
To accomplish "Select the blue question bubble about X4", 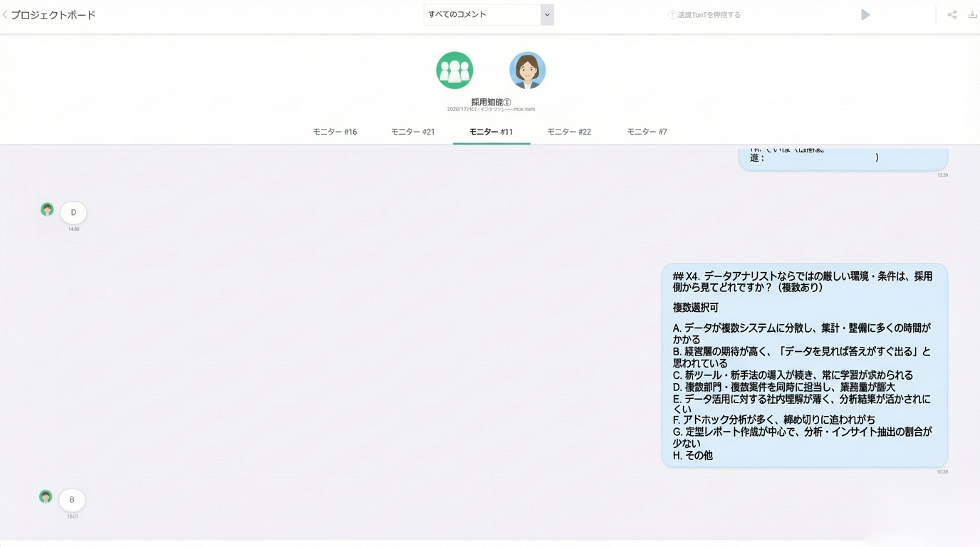I will click(804, 365).
